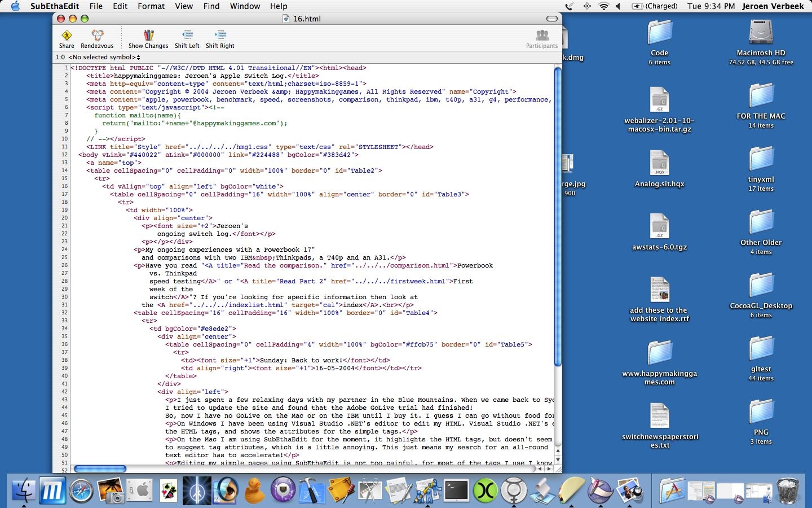The width and height of the screenshot is (812, 508).
Task: Toggle Show Changes in the toolbar
Action: pos(148,39)
